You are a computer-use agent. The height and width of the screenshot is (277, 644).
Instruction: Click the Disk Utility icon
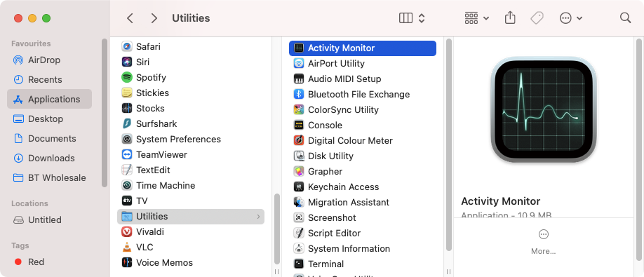coord(299,156)
